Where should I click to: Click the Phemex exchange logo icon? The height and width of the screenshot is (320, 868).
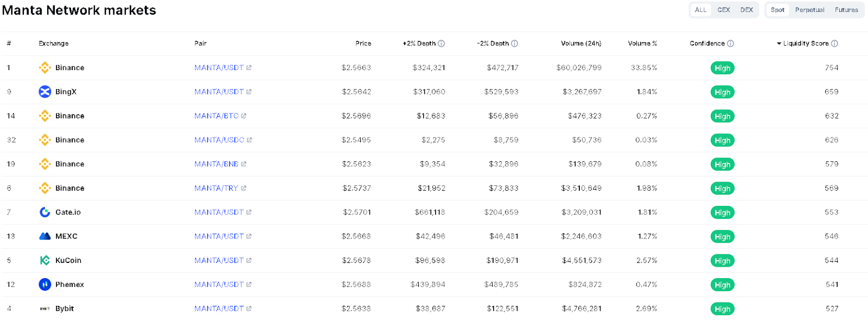pyautogui.click(x=45, y=284)
